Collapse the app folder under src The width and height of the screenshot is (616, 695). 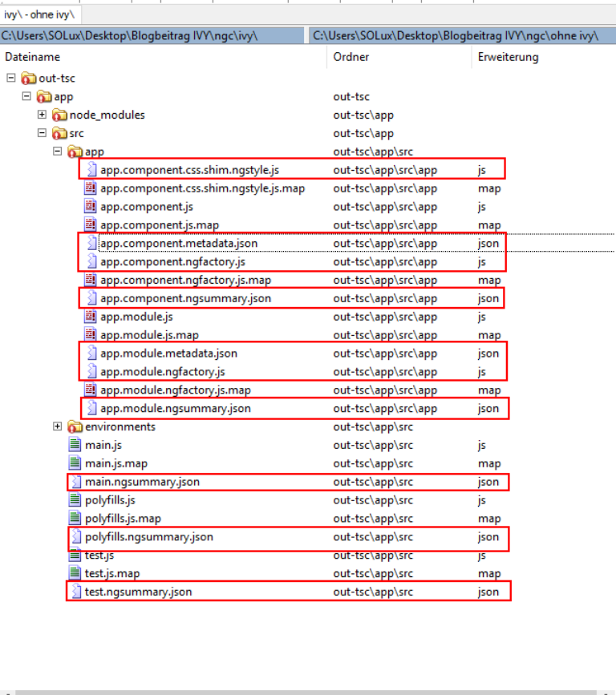tap(57, 152)
